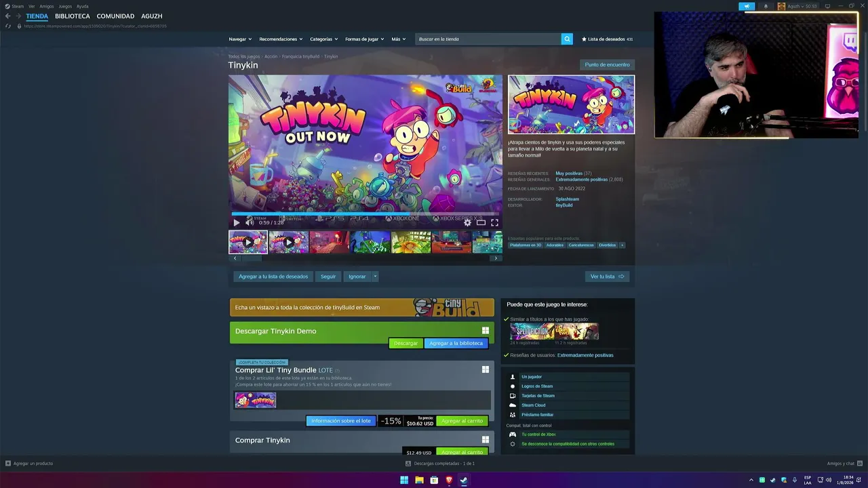Image resolution: width=868 pixels, height=488 pixels.
Task: Make the trailer fullscreen
Action: [x=494, y=222]
